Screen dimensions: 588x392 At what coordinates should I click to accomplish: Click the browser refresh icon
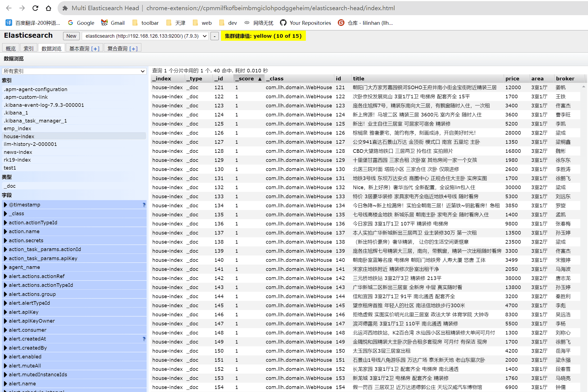tap(35, 8)
